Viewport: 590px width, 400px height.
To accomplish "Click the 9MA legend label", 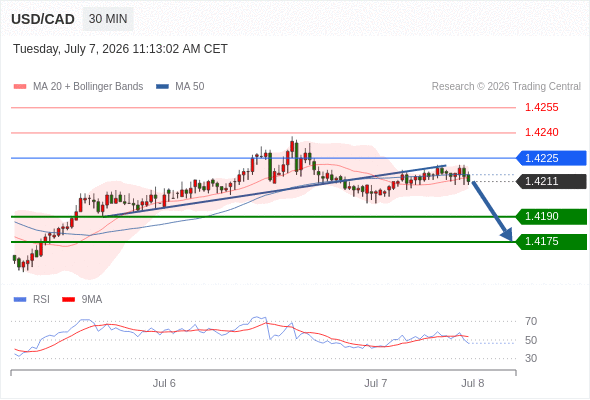I will [92, 300].
